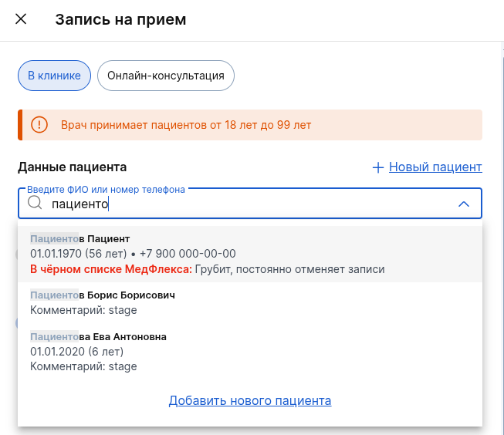The height and width of the screenshot is (435, 504).
Task: Choose patient Пациентов Борис Борисович
Action: [x=250, y=302]
